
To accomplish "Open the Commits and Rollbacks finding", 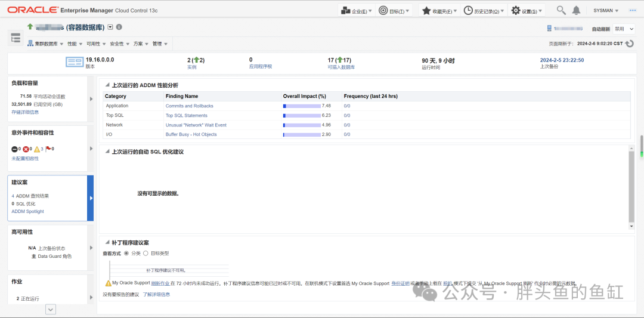I will click(x=190, y=106).
